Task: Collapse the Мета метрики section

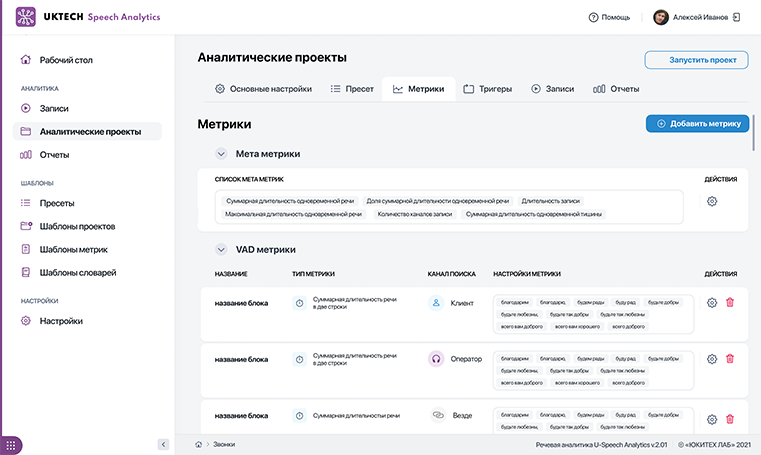Action: pyautogui.click(x=221, y=154)
